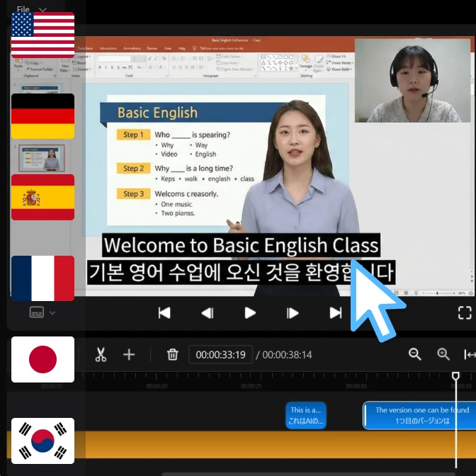Click the webcam video of the presenter
Viewport: 476px width, 476px height.
(x=412, y=81)
